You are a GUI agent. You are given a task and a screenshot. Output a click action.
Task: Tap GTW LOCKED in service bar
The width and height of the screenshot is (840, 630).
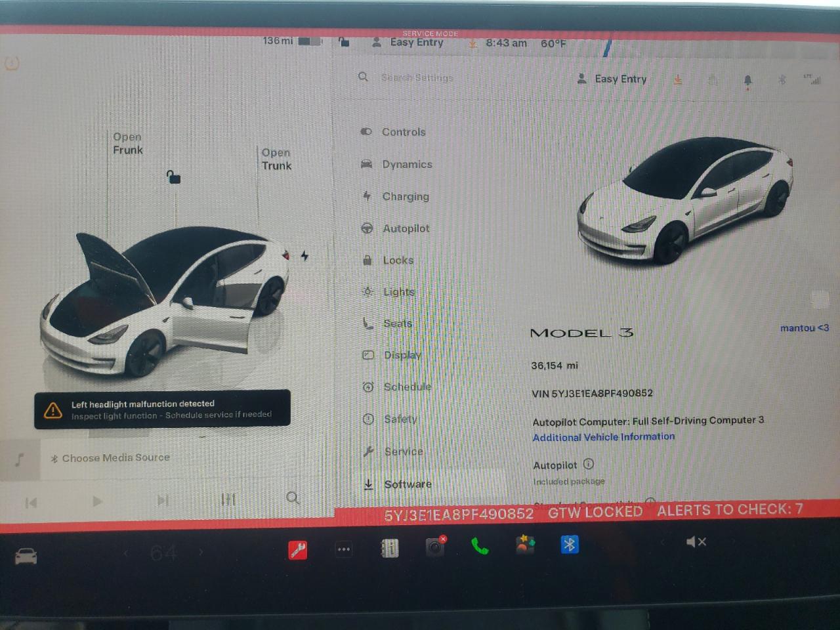[x=595, y=512]
